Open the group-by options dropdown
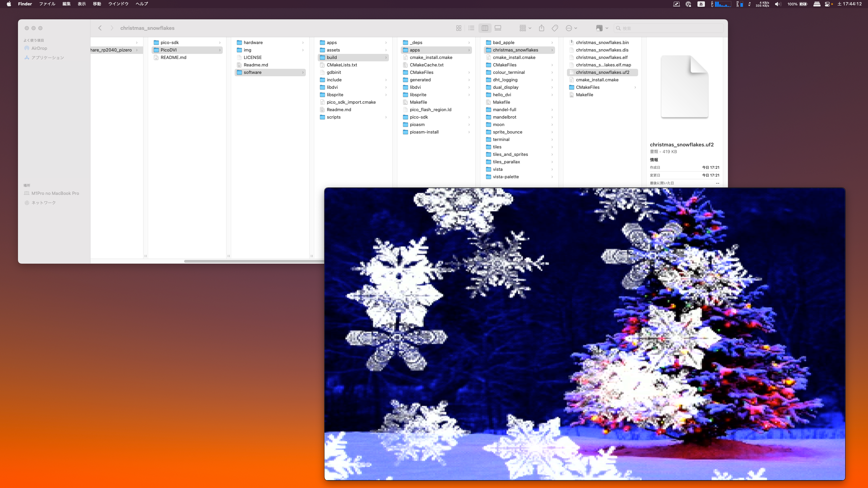This screenshot has width=868, height=488. 525,28
